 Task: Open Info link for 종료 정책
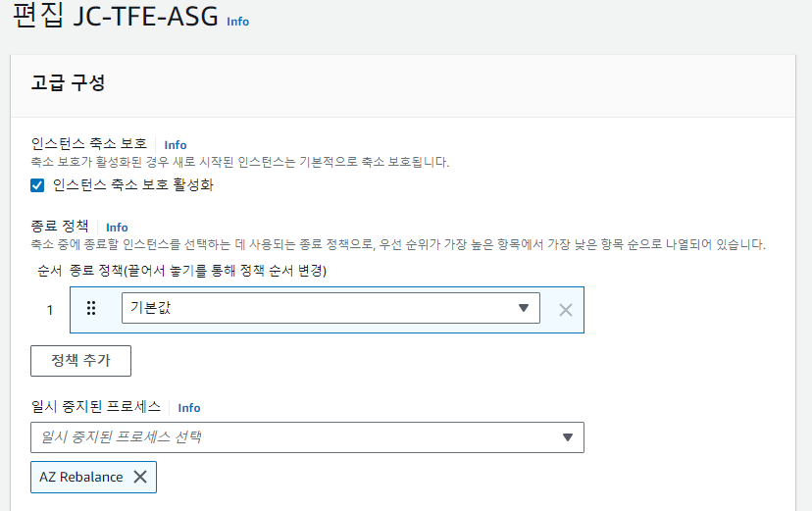(117, 228)
